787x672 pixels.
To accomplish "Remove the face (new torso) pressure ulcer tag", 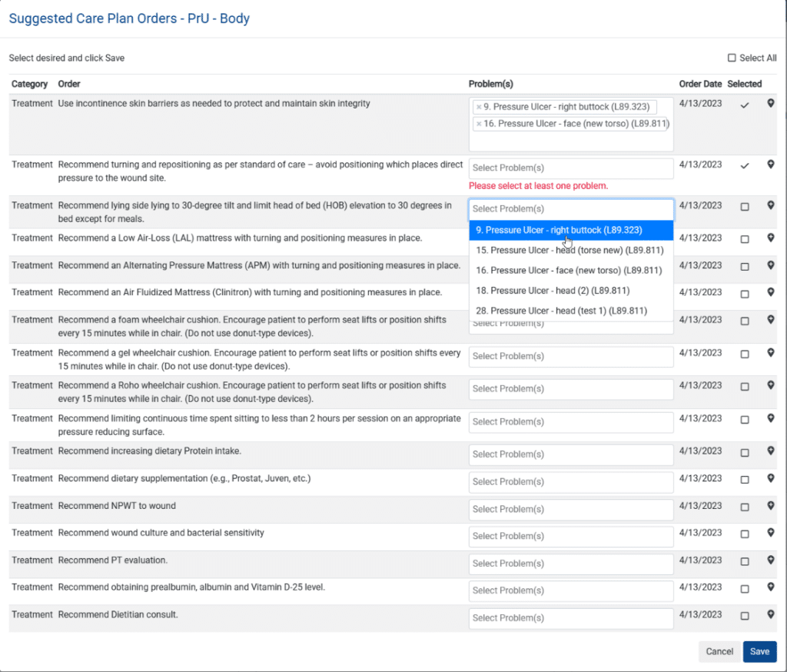I will [x=479, y=124].
